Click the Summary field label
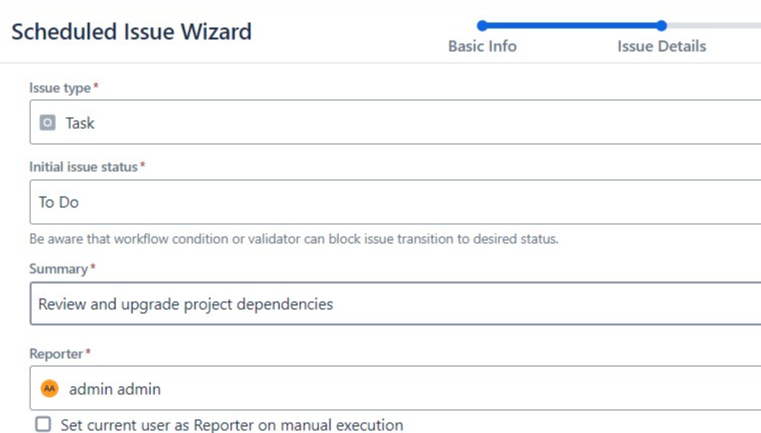761x433 pixels. [59, 269]
